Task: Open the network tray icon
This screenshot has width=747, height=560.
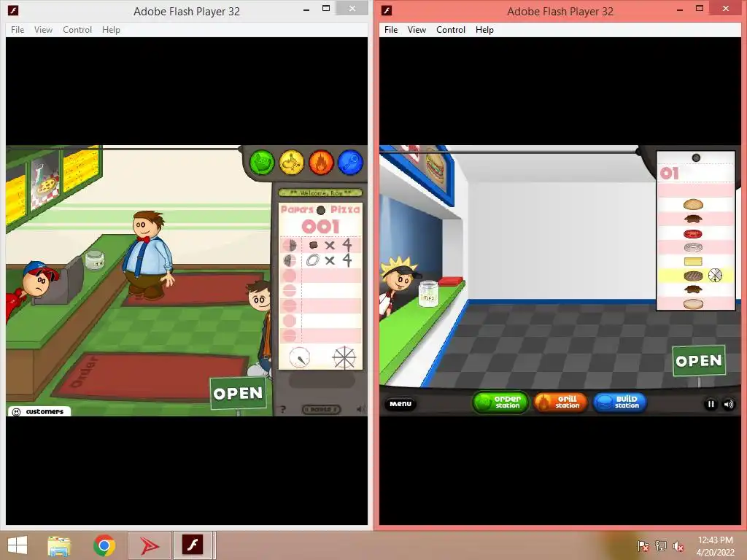Action: pyautogui.click(x=661, y=546)
